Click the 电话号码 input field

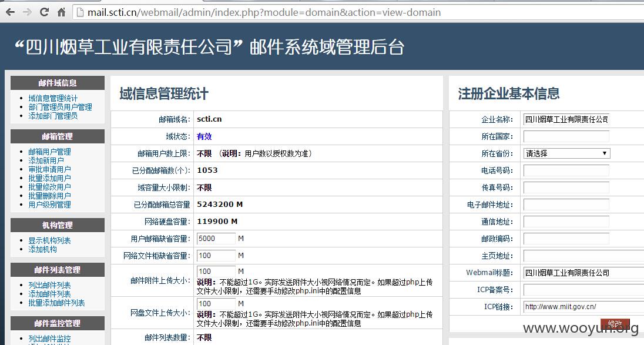coord(566,170)
